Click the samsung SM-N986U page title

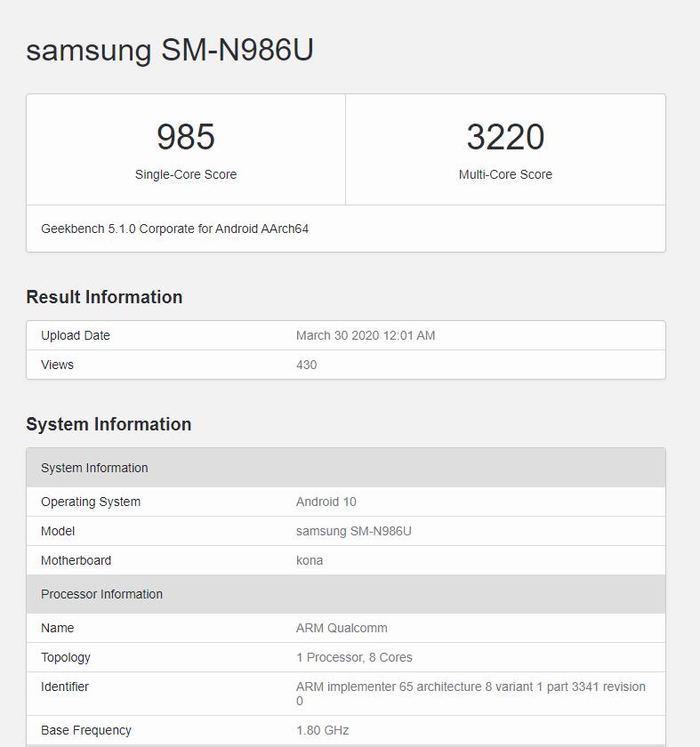pos(170,50)
